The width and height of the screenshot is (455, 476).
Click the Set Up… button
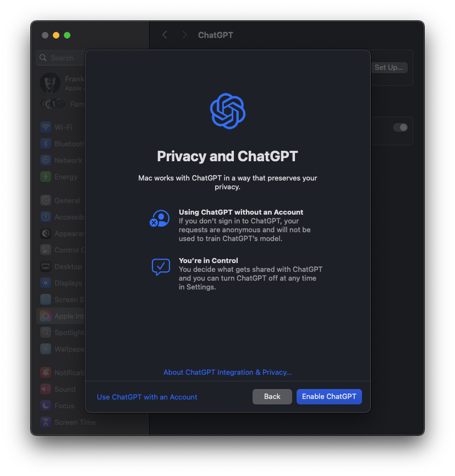pyautogui.click(x=389, y=67)
